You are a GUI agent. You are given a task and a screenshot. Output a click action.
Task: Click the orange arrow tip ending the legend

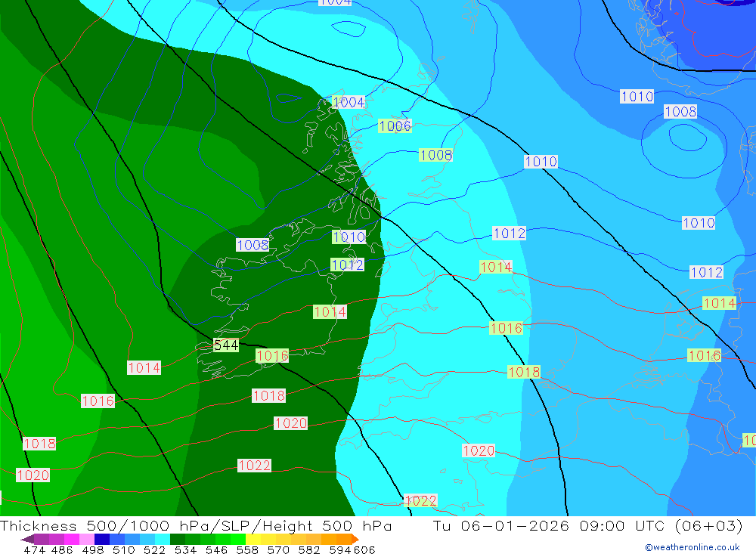[355, 539]
